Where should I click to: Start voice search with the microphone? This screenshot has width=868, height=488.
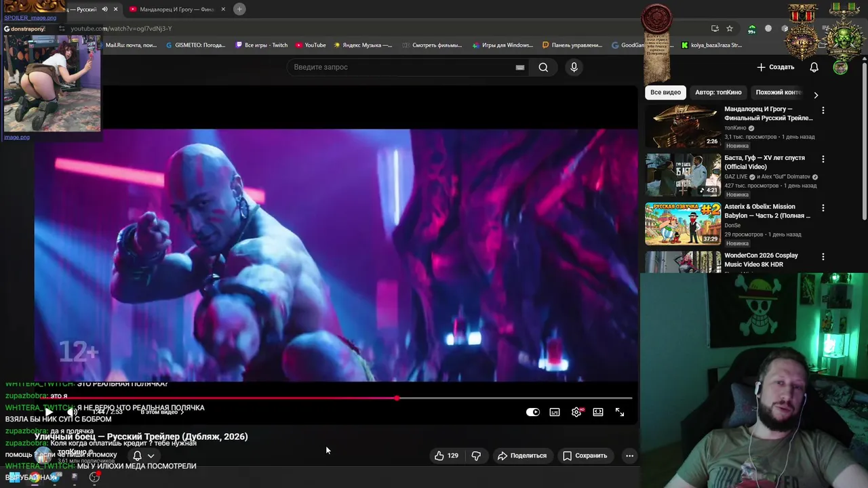coord(574,67)
